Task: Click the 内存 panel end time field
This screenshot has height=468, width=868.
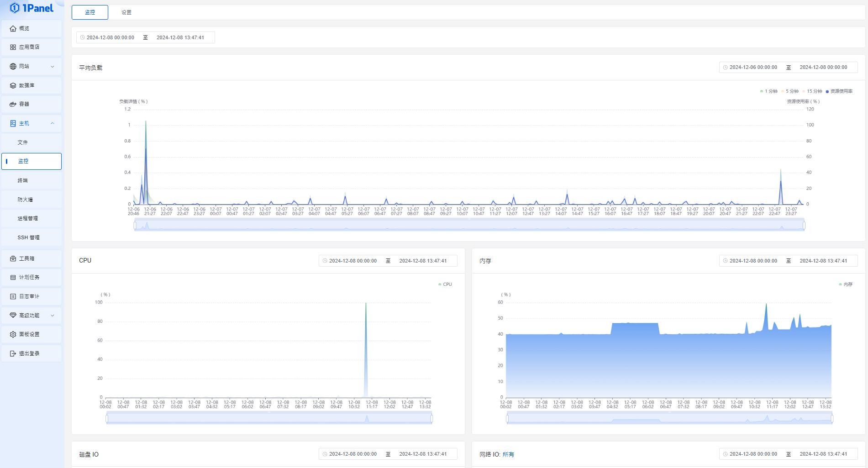Action: [x=823, y=261]
